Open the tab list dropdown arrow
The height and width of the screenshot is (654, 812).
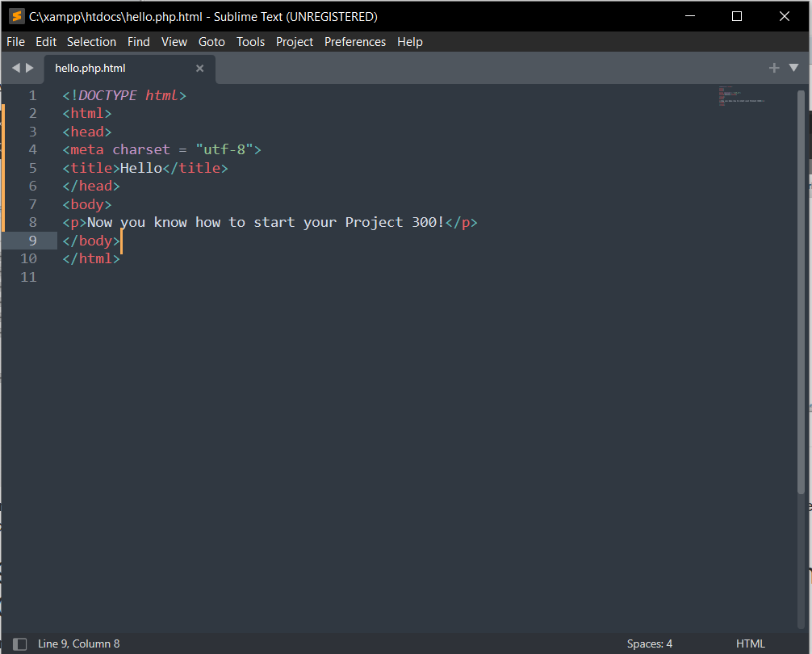point(793,68)
